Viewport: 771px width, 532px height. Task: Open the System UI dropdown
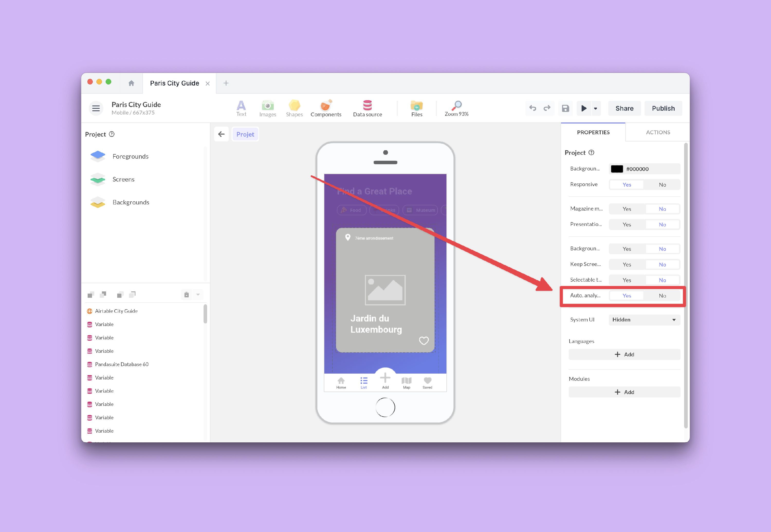click(x=644, y=320)
